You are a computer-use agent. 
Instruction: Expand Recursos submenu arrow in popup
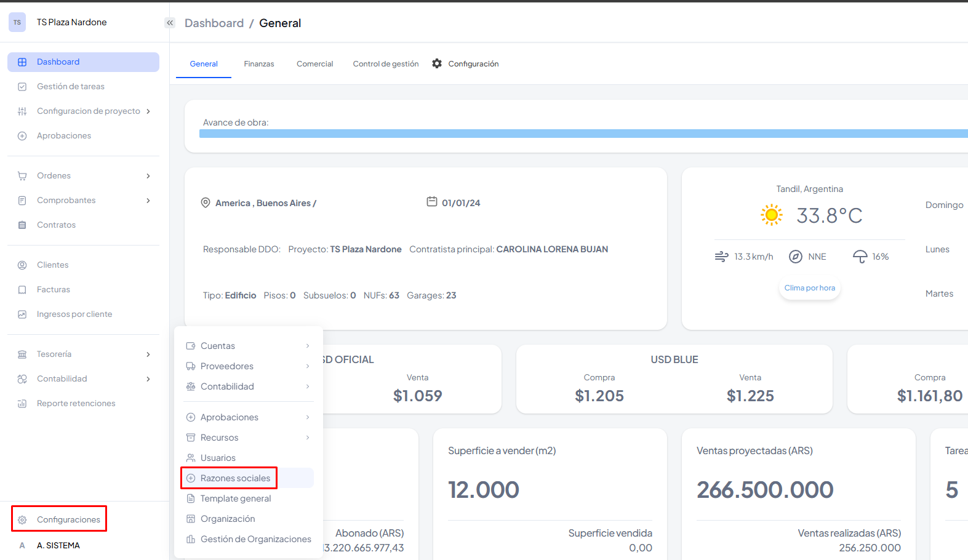tap(308, 438)
